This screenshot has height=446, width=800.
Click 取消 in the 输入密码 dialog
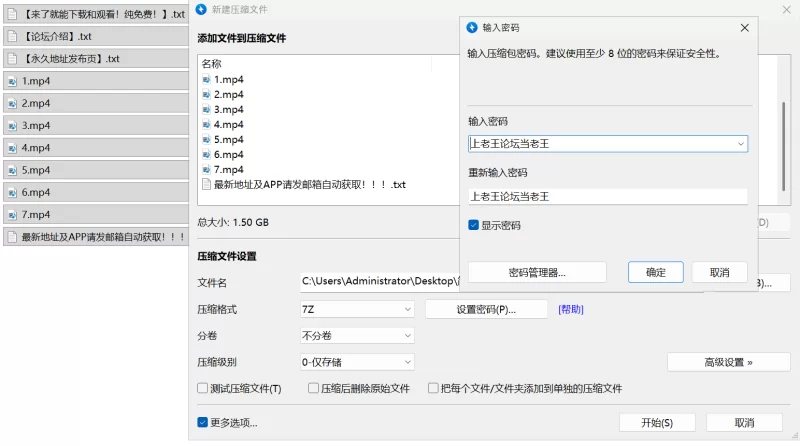click(719, 272)
